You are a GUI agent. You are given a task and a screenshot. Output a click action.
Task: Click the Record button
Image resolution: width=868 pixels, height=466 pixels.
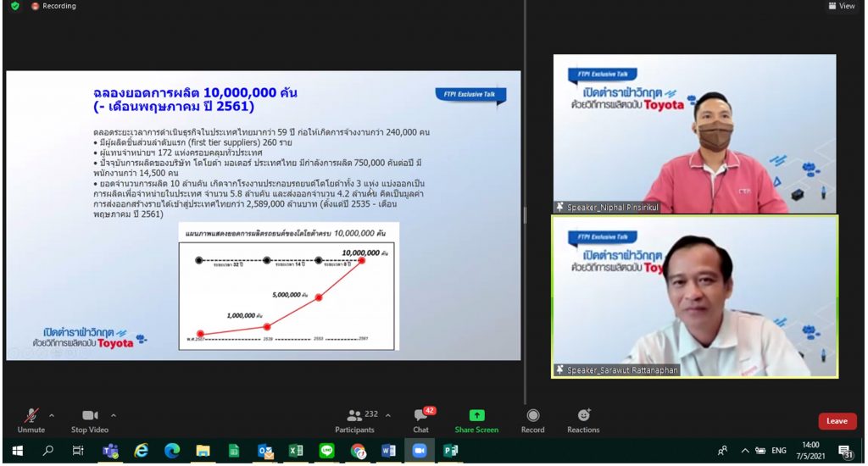point(532,420)
